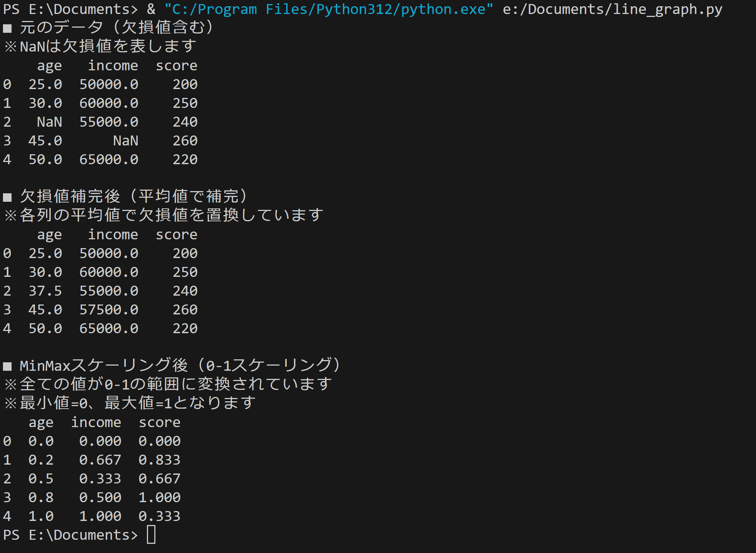Click the first PS E:\Documents> prompt
The height and width of the screenshot is (553, 756).
(70, 10)
